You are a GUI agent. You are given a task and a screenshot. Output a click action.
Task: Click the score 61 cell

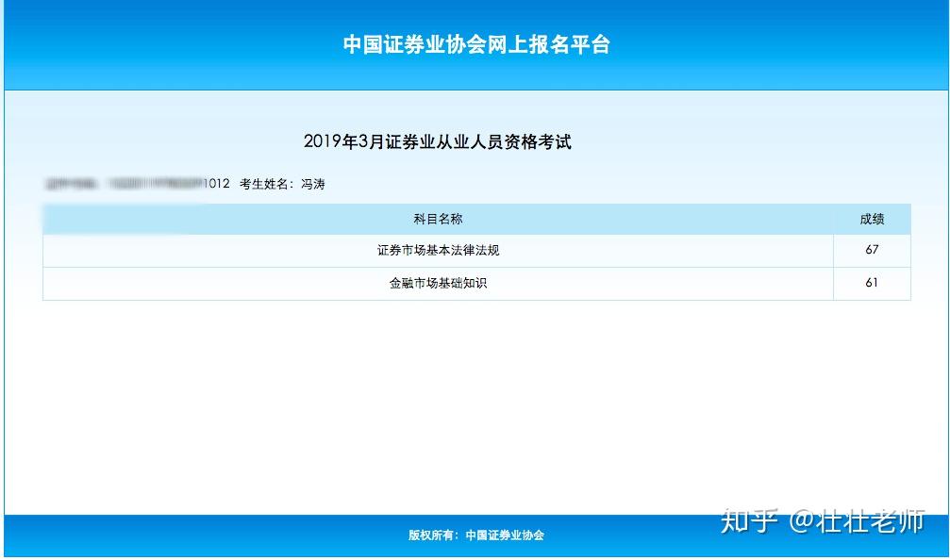872,283
